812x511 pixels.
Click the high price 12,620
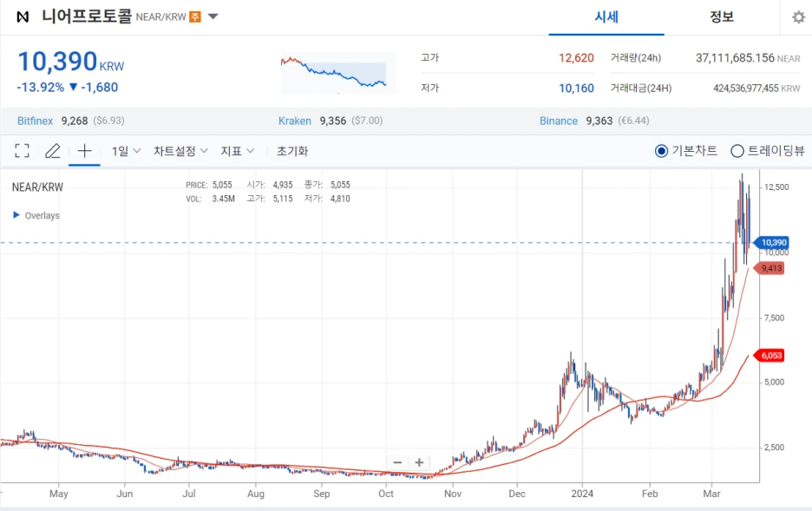tap(576, 58)
